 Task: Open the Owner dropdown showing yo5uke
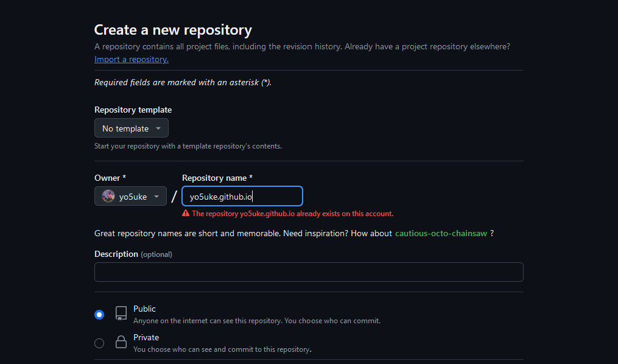click(x=130, y=196)
